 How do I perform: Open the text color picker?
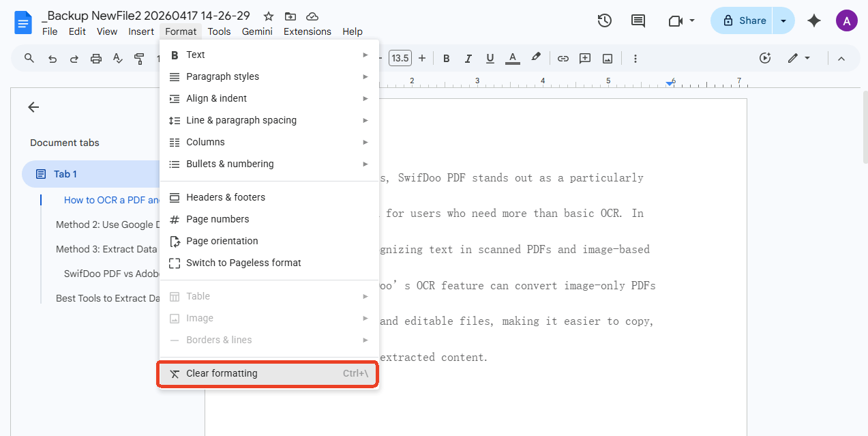[x=512, y=59]
